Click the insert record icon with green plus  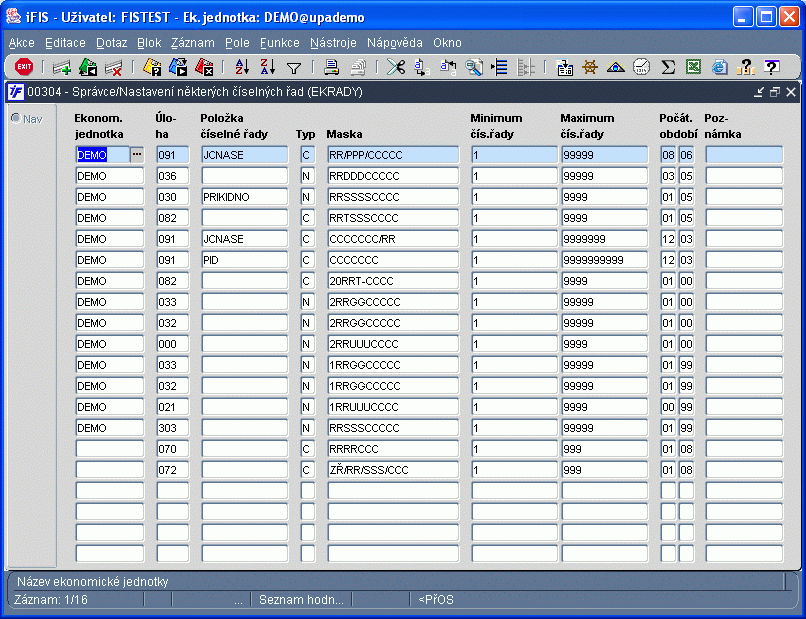click(62, 67)
